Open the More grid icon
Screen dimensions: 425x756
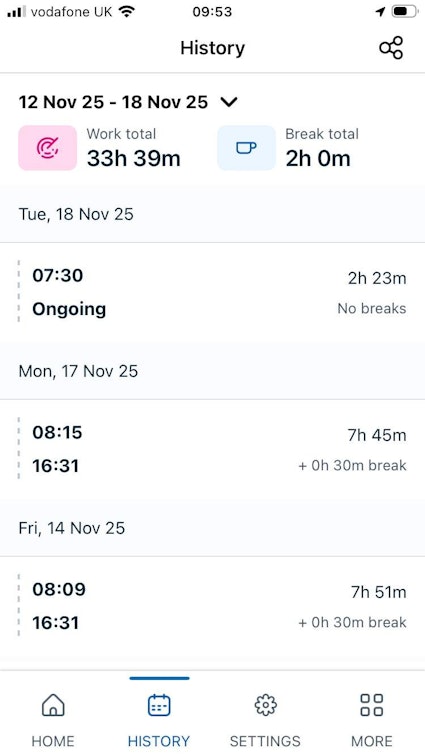point(372,705)
